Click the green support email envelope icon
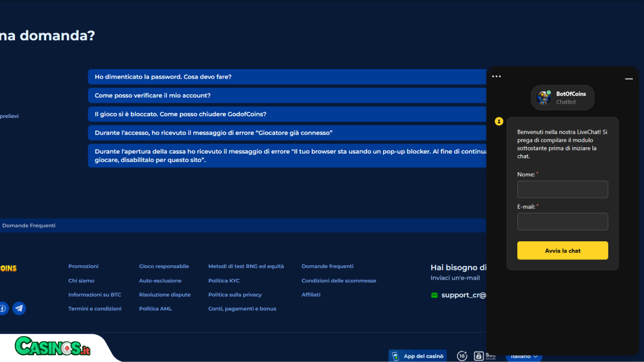This screenshot has height=362, width=644. [434, 295]
